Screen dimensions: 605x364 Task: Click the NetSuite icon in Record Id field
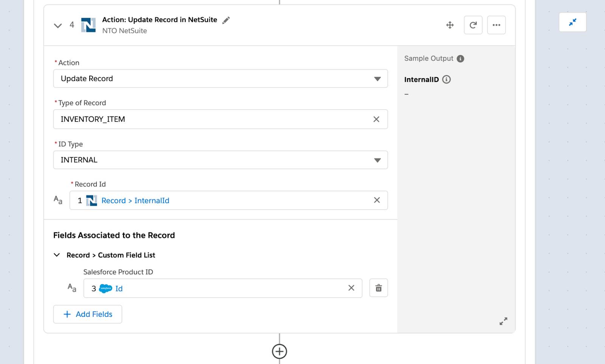point(92,200)
